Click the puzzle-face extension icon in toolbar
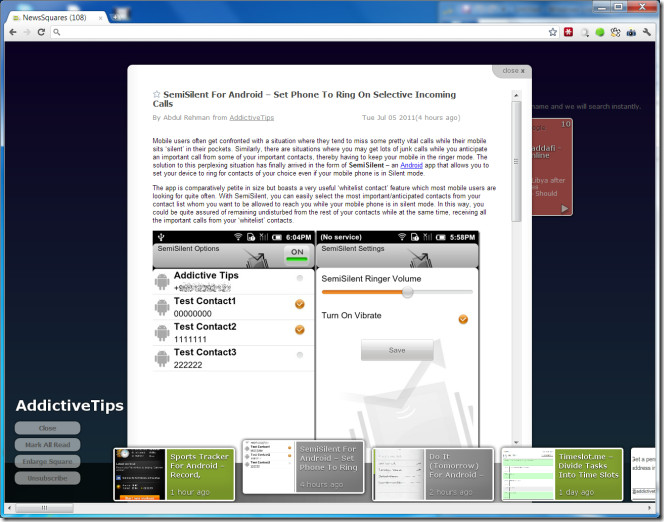Screen dimensions: 664x522 615,32
